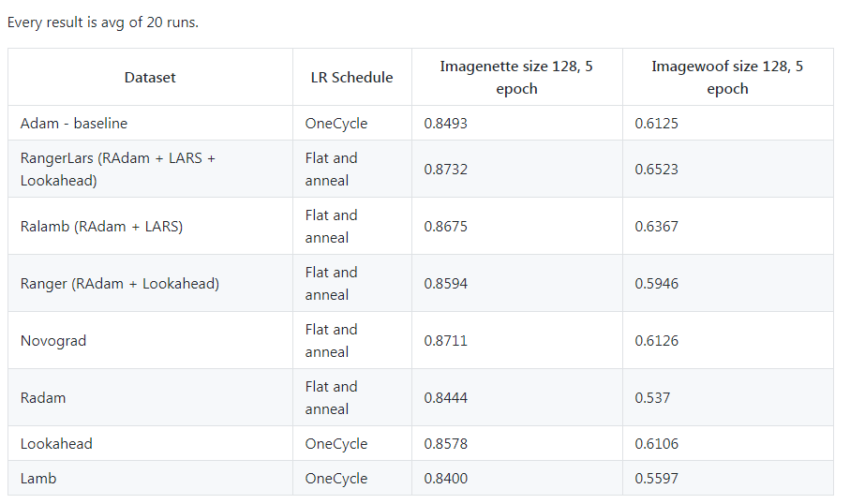Select the "Lamb" row label
Image resolution: width=850 pixels, height=504 pixels.
(38, 478)
